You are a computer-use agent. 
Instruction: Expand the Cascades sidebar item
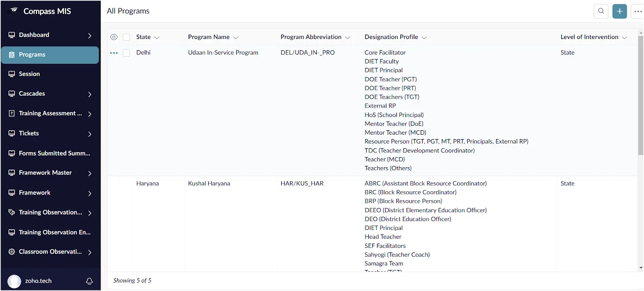click(x=50, y=94)
